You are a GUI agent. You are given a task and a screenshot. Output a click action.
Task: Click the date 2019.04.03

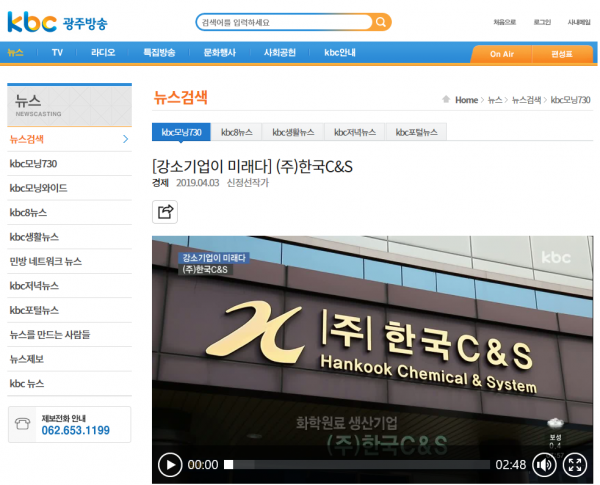pyautogui.click(x=197, y=183)
